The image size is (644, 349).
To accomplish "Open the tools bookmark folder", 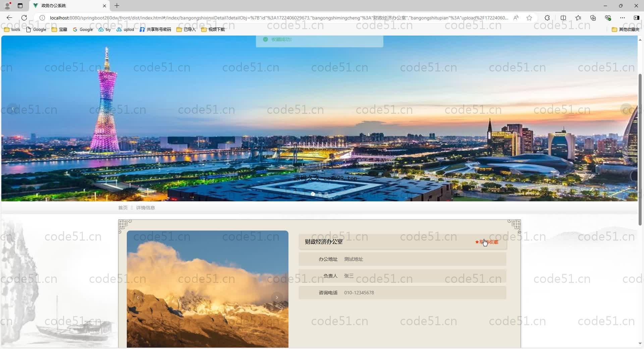I will 12,30.
